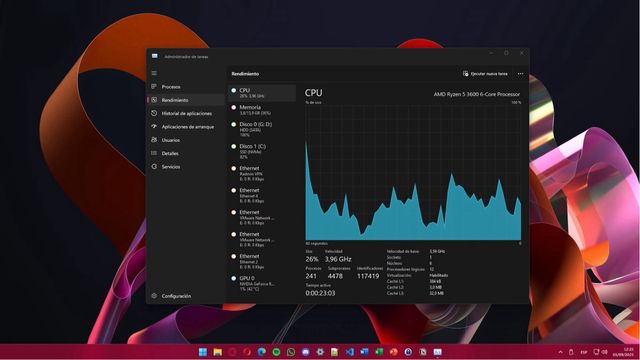Click the 241 processes value
This screenshot has height=360, width=640.
coord(311,276)
